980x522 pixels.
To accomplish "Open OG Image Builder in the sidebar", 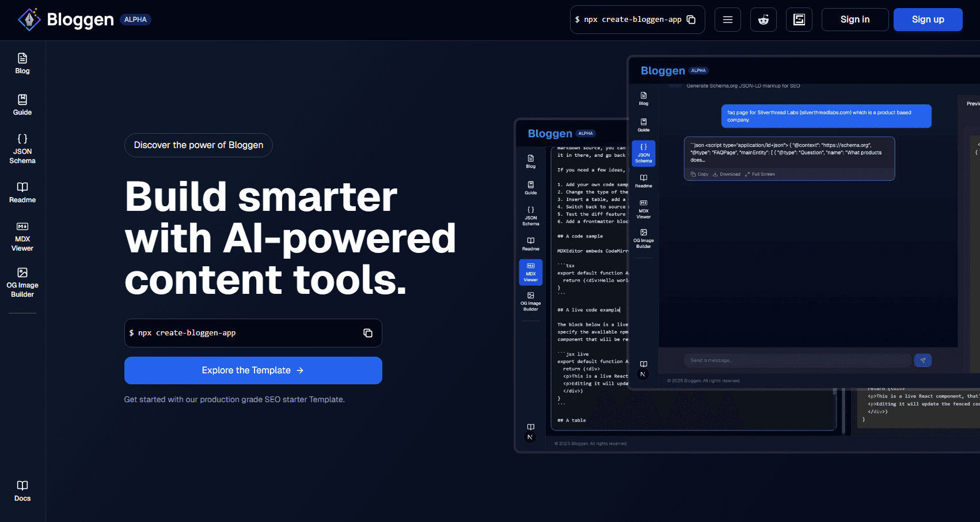I will pyautogui.click(x=22, y=282).
